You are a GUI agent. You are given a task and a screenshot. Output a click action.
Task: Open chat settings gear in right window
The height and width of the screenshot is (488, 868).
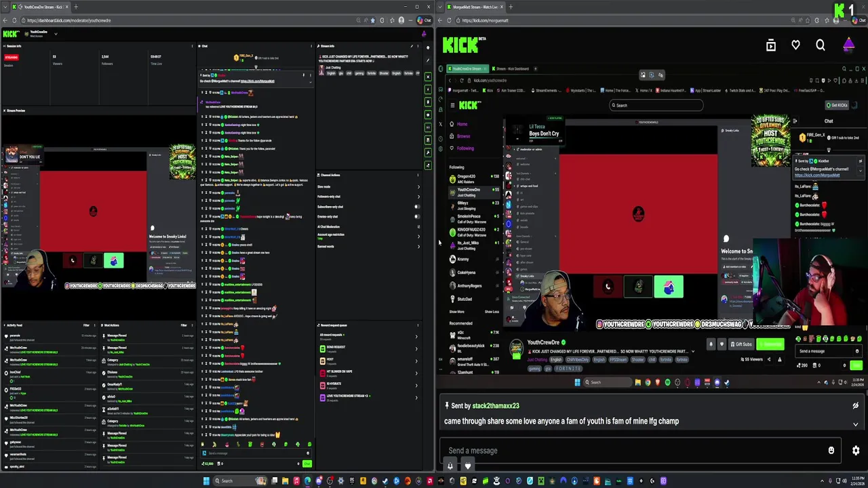tap(856, 450)
